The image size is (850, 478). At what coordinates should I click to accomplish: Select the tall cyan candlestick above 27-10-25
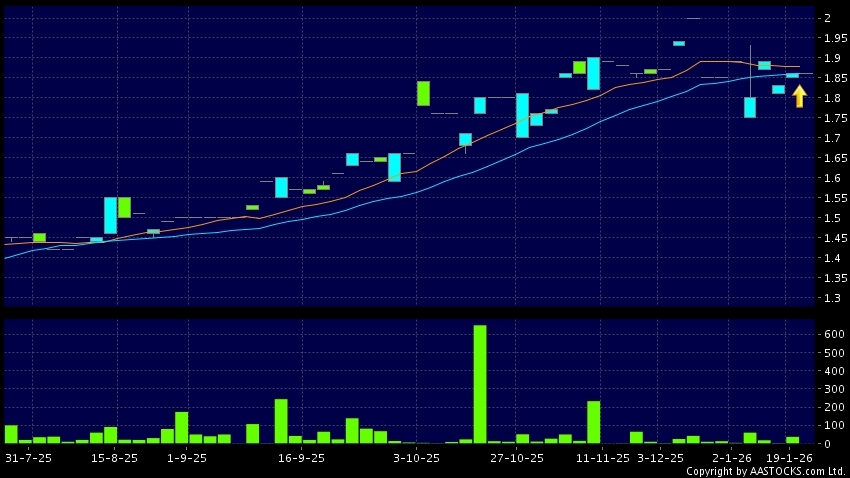pos(522,115)
